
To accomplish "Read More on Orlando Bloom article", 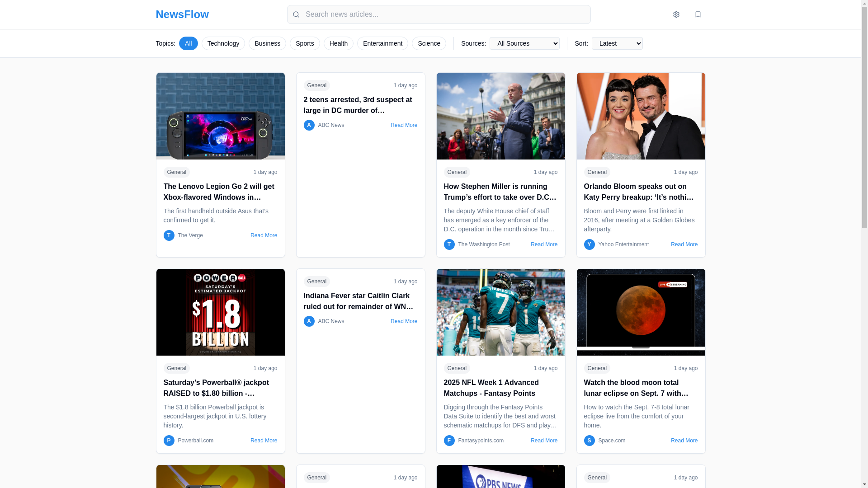I will [x=684, y=244].
